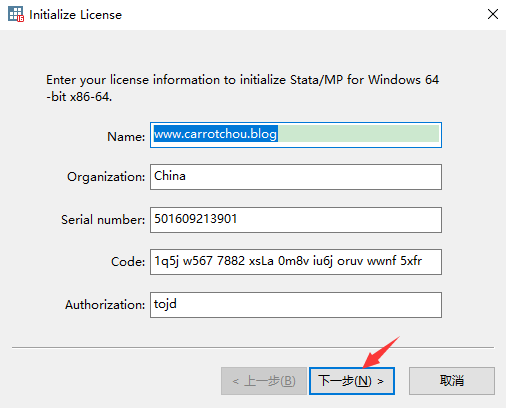Click into the Code text field
This screenshot has width=506, height=408.
pos(296,262)
